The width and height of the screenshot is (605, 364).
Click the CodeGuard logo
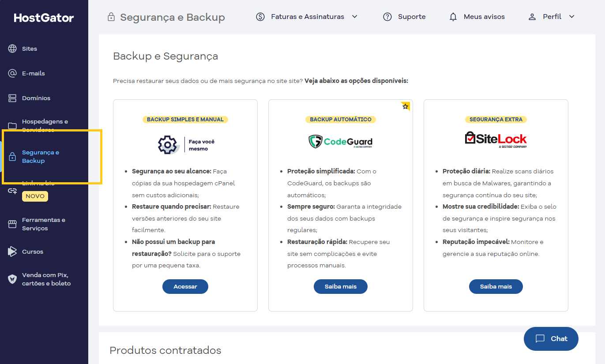tap(340, 142)
